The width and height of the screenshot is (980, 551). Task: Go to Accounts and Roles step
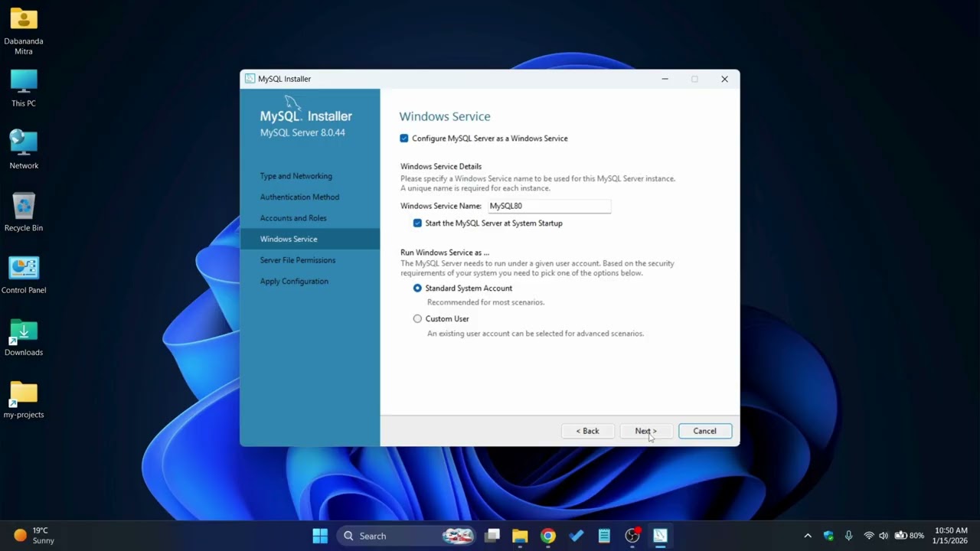point(293,218)
